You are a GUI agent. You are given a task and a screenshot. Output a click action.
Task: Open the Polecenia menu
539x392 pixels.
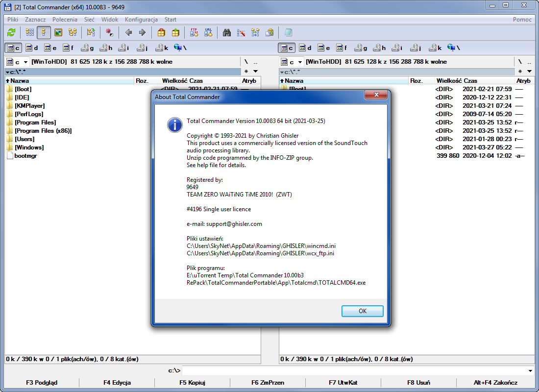coord(65,20)
